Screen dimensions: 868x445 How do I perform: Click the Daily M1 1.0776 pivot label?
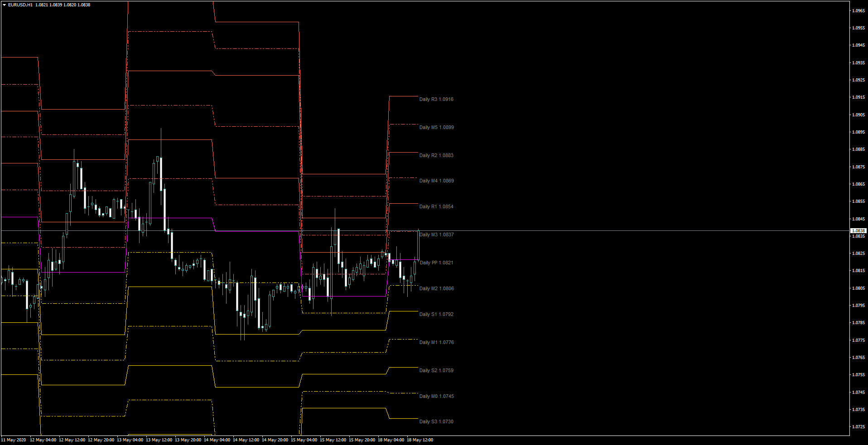click(436, 342)
